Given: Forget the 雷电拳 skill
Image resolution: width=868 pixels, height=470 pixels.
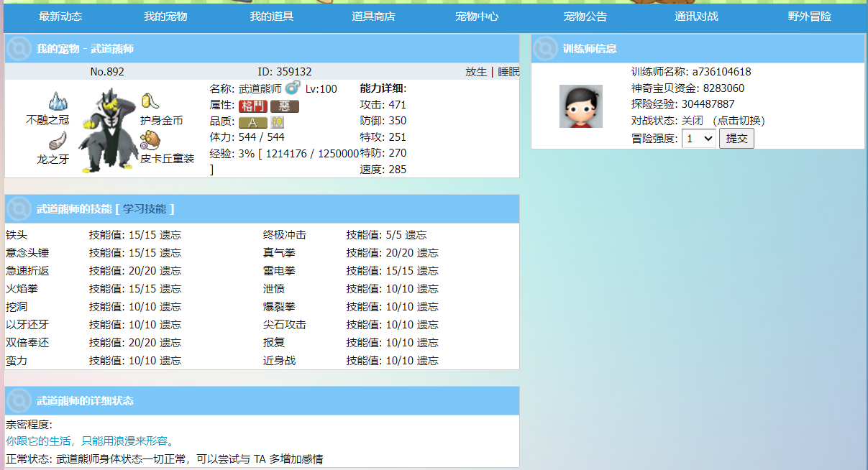Looking at the screenshot, I should click(x=428, y=271).
